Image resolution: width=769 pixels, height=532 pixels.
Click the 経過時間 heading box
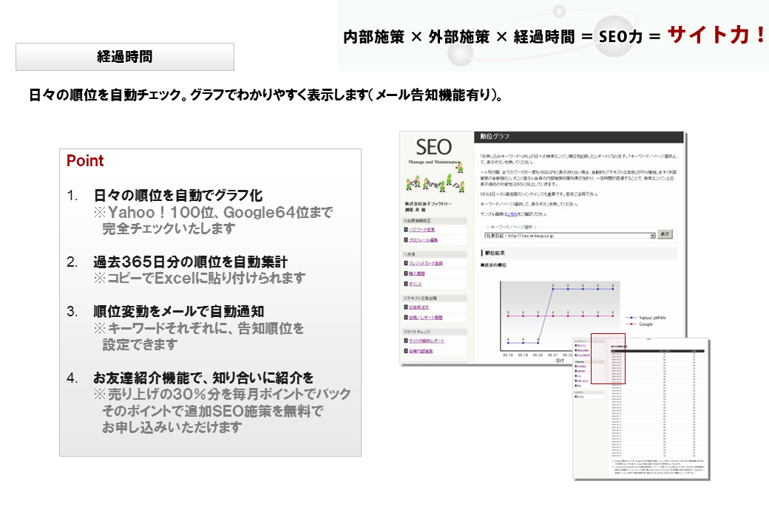click(x=125, y=57)
